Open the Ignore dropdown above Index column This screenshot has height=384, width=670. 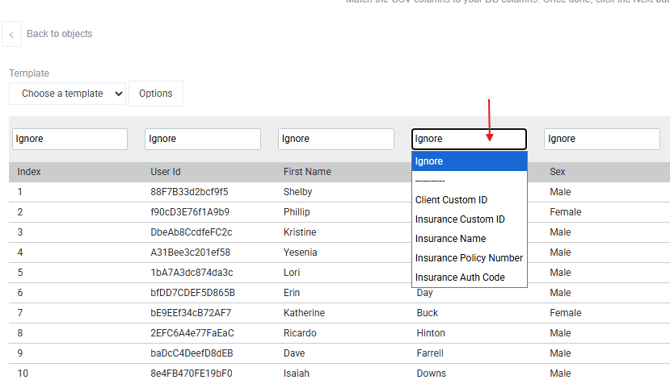[70, 139]
